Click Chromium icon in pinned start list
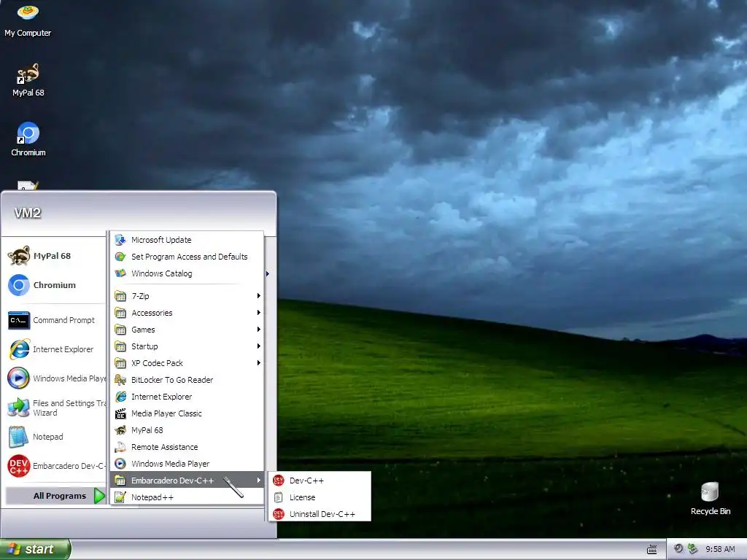The height and width of the screenshot is (560, 747). (x=19, y=285)
